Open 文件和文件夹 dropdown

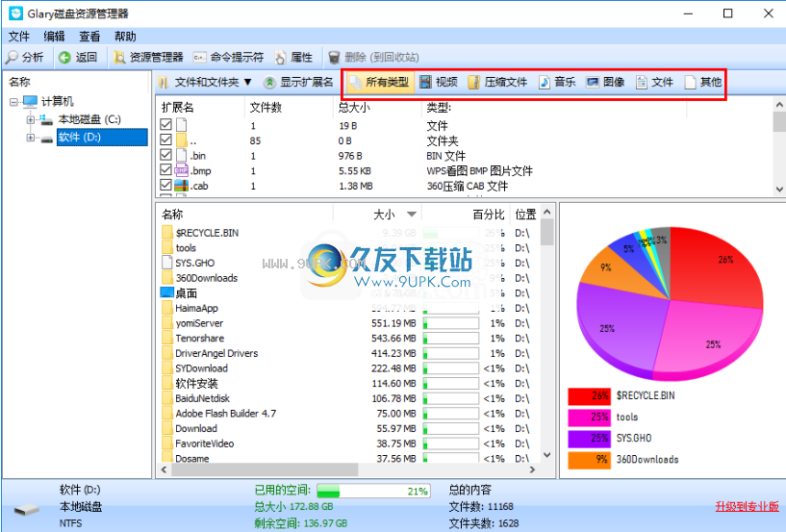(206, 82)
